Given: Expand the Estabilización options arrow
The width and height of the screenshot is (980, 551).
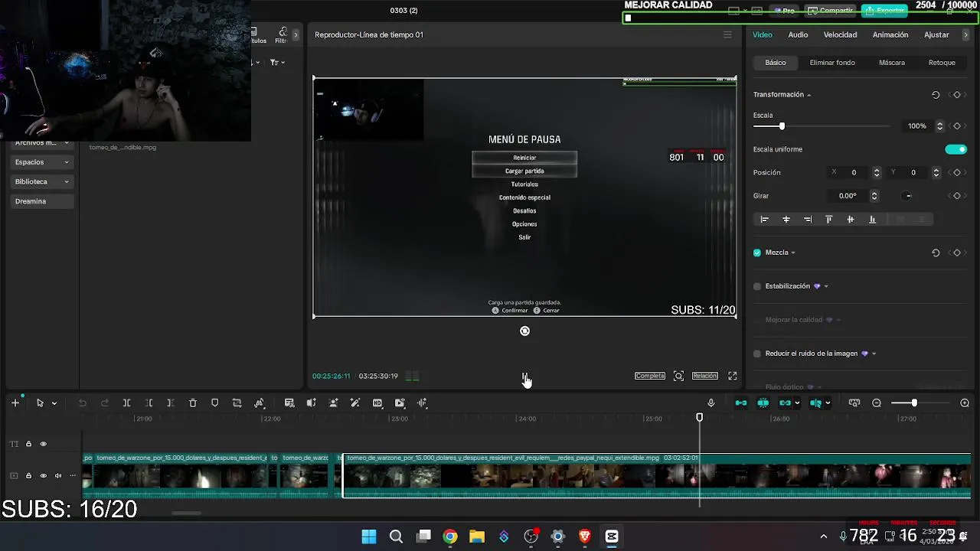Looking at the screenshot, I should tap(825, 286).
